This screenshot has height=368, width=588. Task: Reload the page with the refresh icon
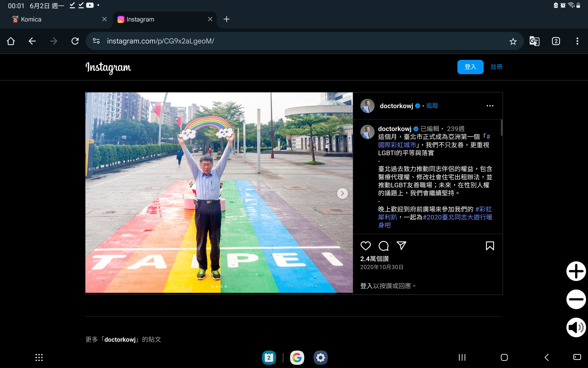(75, 41)
